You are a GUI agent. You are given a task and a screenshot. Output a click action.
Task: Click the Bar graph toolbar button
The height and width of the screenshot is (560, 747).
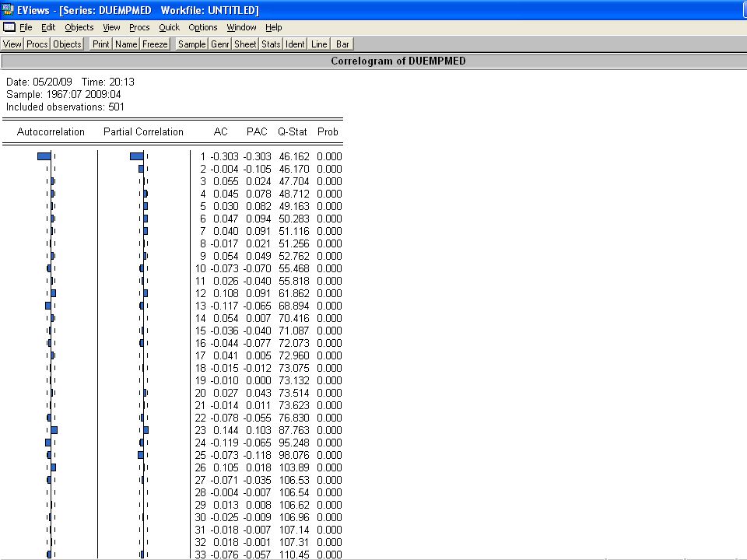tap(342, 44)
